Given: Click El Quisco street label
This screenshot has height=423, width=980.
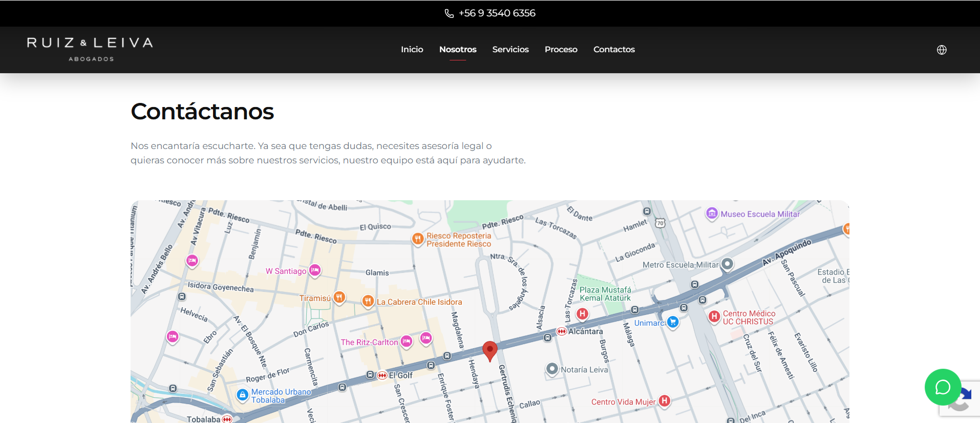Looking at the screenshot, I should tap(375, 227).
